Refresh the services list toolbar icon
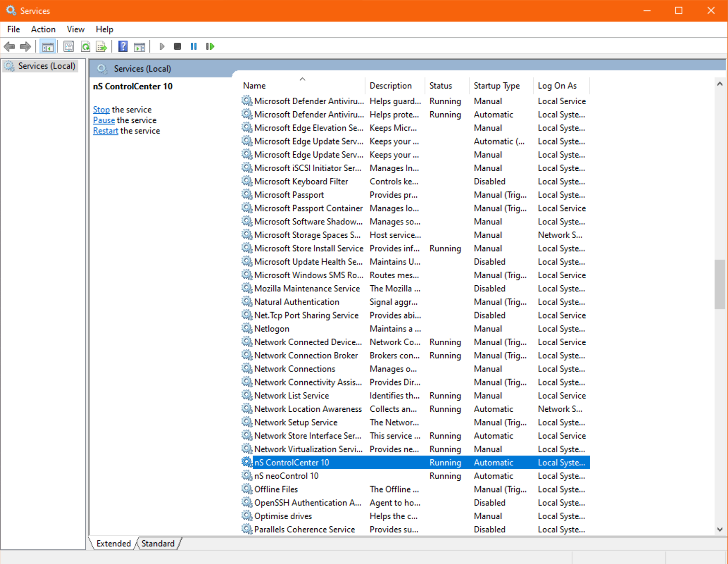The height and width of the screenshot is (564, 728). (85, 46)
